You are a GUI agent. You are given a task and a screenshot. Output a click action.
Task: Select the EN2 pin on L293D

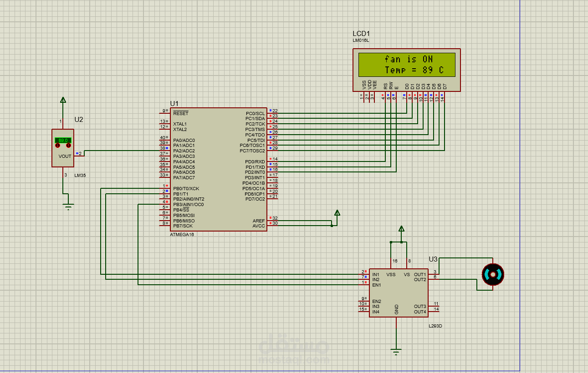376,301
